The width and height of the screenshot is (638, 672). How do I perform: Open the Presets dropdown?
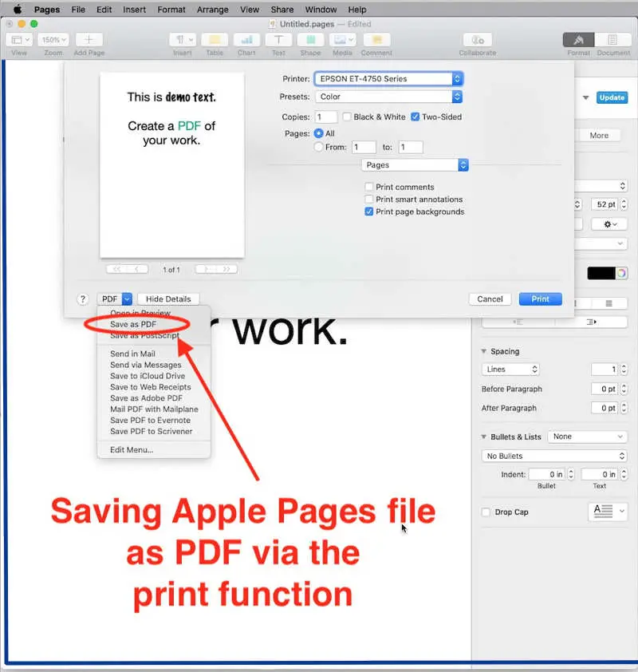[389, 97]
